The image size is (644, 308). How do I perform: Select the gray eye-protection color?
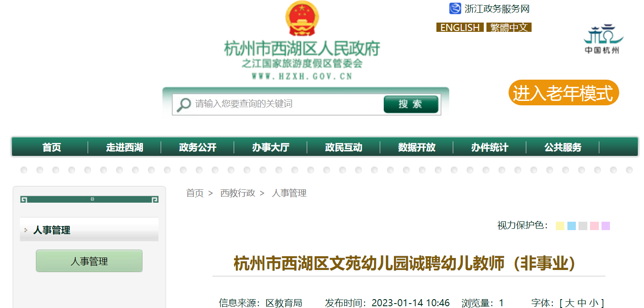tap(583, 226)
